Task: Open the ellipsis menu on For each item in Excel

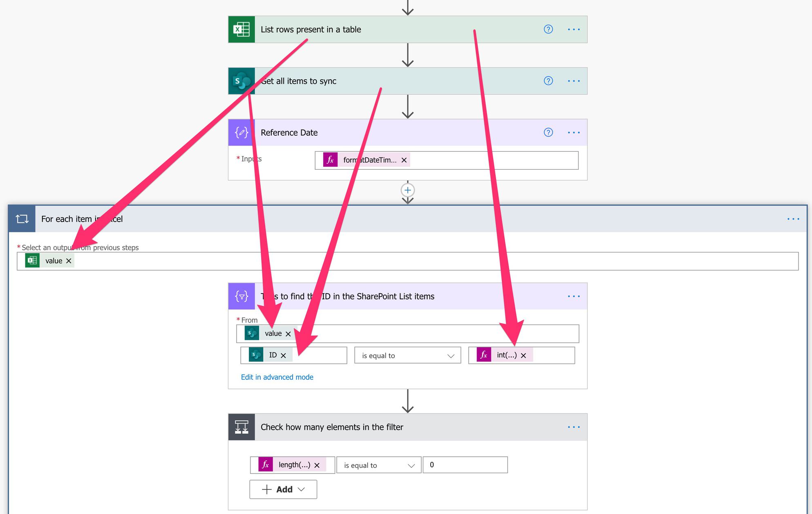Action: [x=793, y=219]
